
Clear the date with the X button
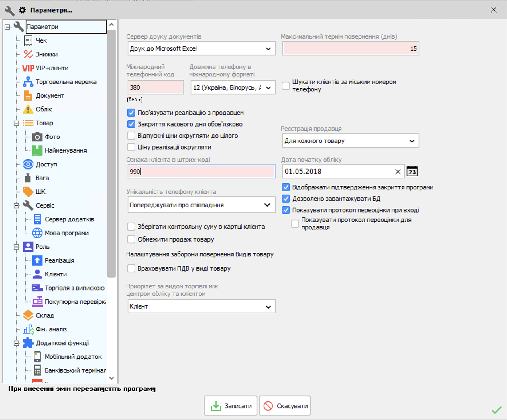pos(398,172)
